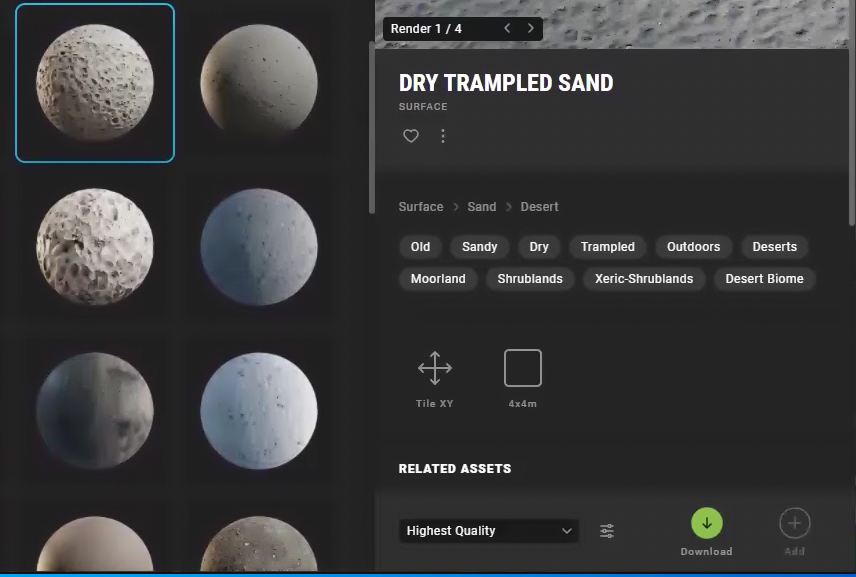This screenshot has height=577, width=856.
Task: Select the Shrublands tag
Action: 530,279
